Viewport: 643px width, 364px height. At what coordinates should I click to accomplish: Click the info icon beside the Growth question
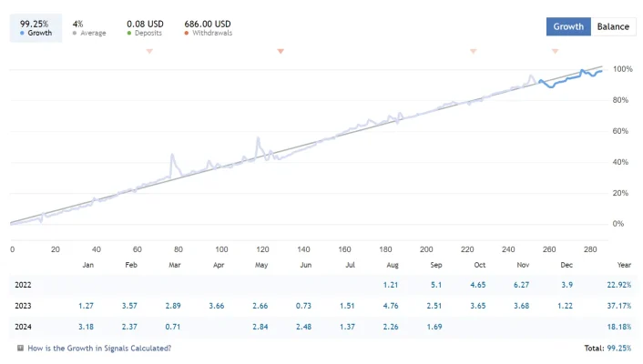coord(20,348)
